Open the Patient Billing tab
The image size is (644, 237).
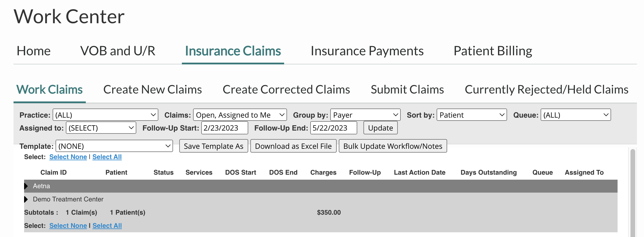click(492, 51)
